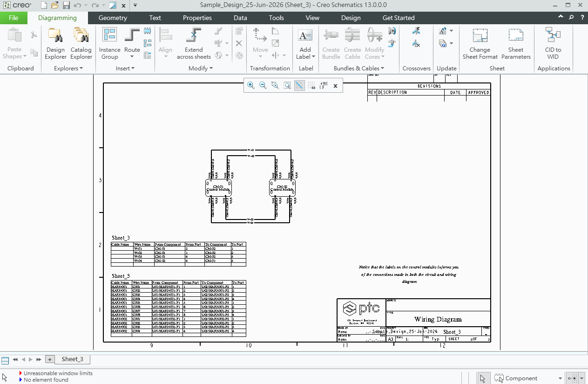Launch the CID to WID application
Screen dimensions: 588x384
553,44
